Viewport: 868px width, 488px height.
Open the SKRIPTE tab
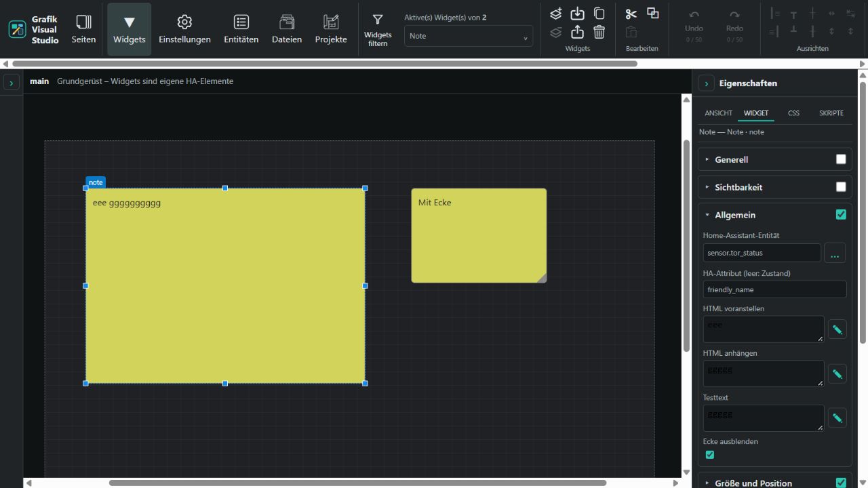click(831, 113)
